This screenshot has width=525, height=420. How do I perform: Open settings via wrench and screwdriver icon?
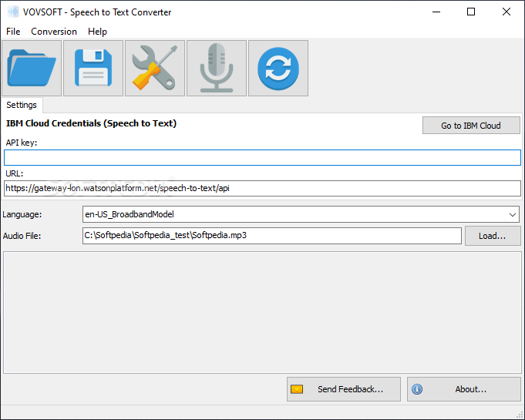pyautogui.click(x=155, y=69)
